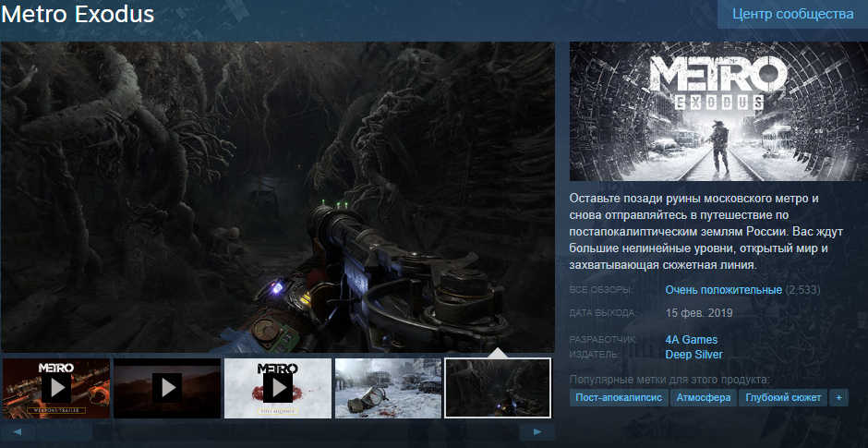Click the right arrow of thumbnail strip
Screen dimensions: 868x448
pyautogui.click(x=537, y=432)
